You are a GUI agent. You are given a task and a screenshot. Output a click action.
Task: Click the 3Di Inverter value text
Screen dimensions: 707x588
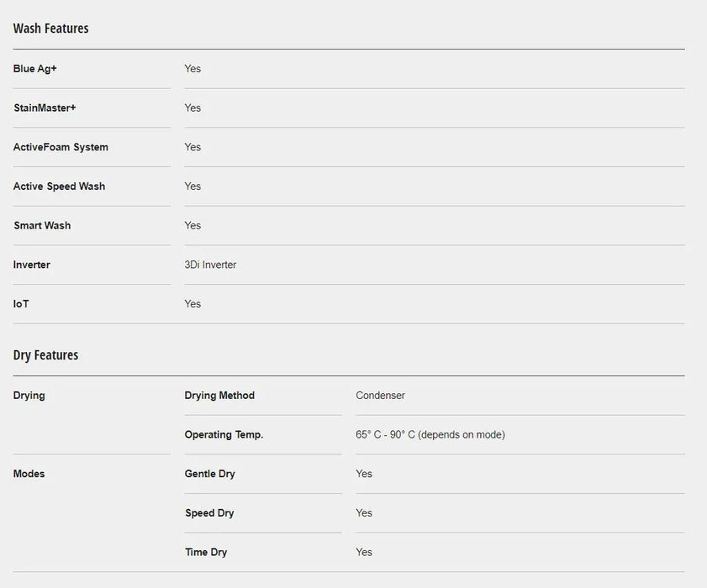210,265
